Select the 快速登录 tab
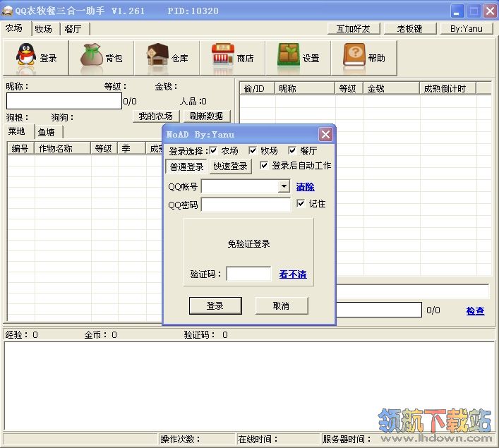Screen dimensions: 499x448 pyautogui.click(x=230, y=167)
